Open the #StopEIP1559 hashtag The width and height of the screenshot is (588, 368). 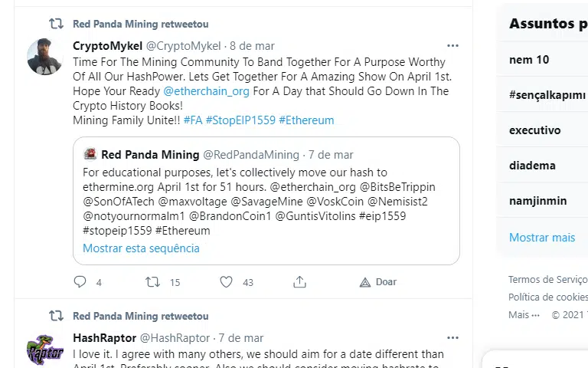tap(240, 120)
